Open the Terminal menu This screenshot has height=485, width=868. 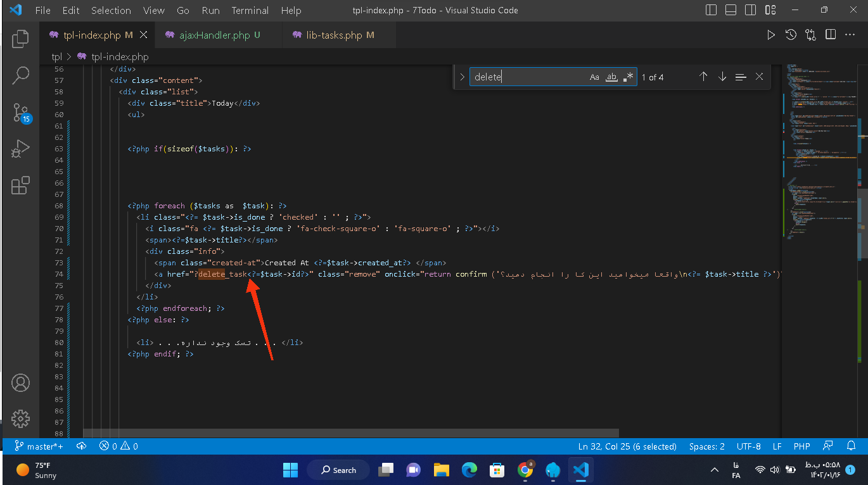pos(250,10)
